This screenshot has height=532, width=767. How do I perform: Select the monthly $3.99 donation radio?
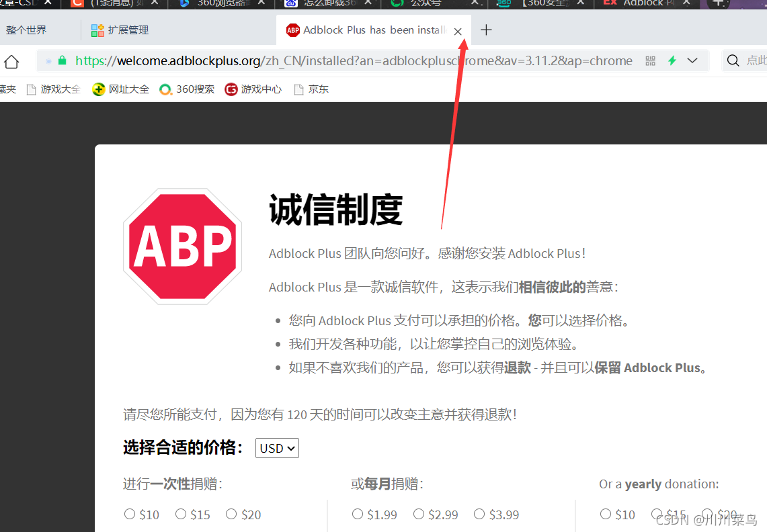pos(479,514)
